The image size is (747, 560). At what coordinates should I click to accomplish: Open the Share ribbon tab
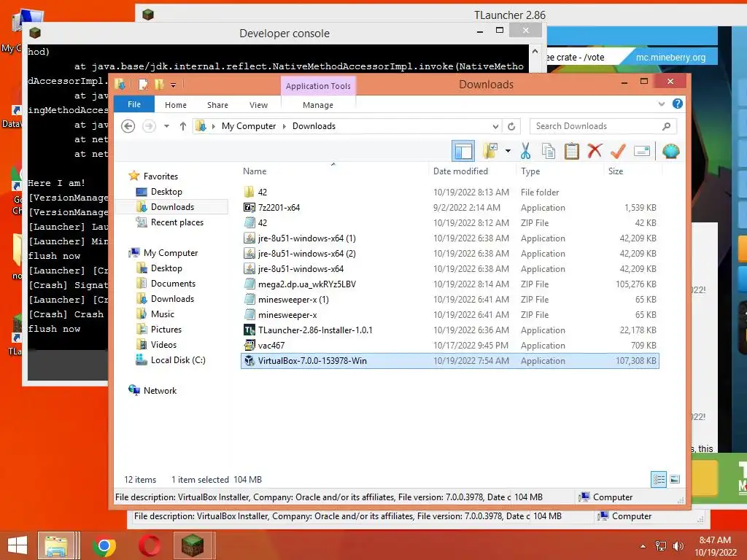(217, 105)
